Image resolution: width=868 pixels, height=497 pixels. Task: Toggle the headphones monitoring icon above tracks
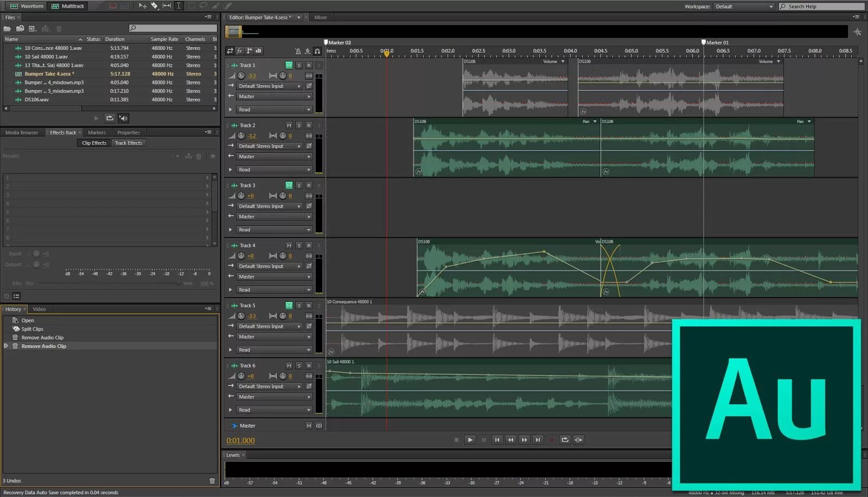pyautogui.click(x=317, y=51)
